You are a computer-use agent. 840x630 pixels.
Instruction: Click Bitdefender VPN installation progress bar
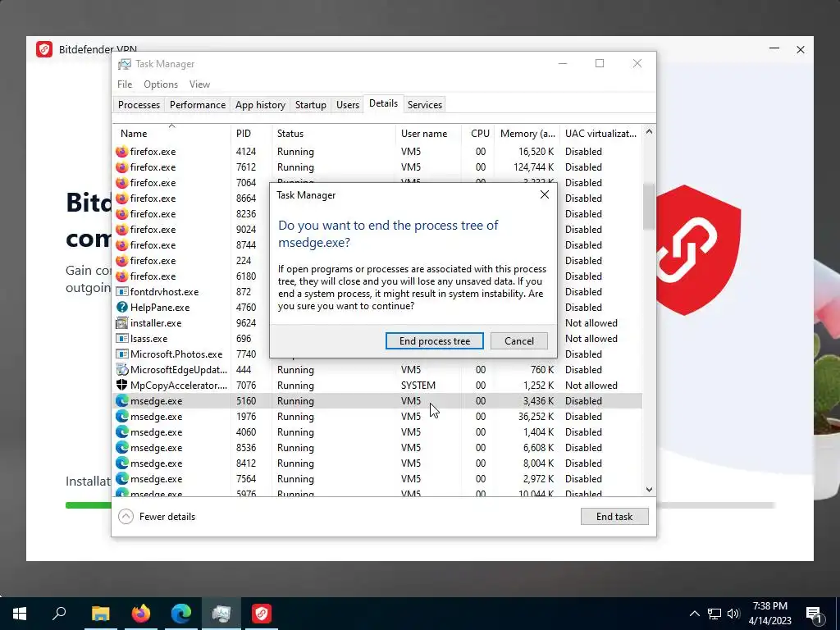click(420, 505)
